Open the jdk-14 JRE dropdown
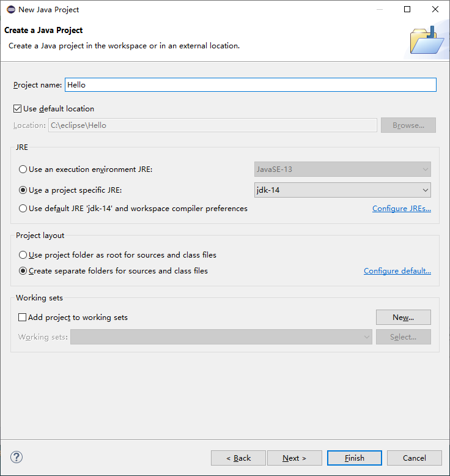Screen dimensions: 450x476 (342, 190)
